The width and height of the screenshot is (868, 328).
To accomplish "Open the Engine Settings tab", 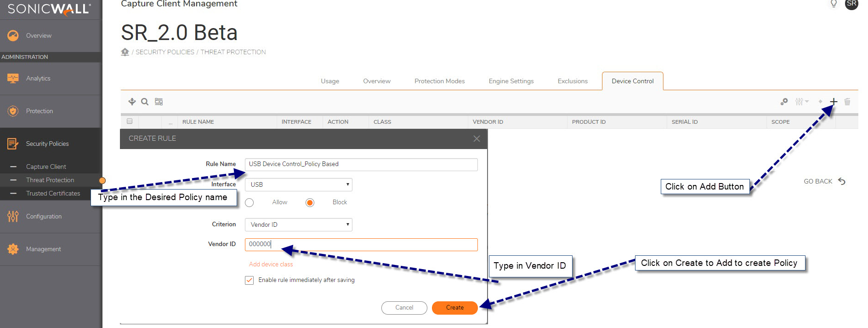I will coord(511,81).
